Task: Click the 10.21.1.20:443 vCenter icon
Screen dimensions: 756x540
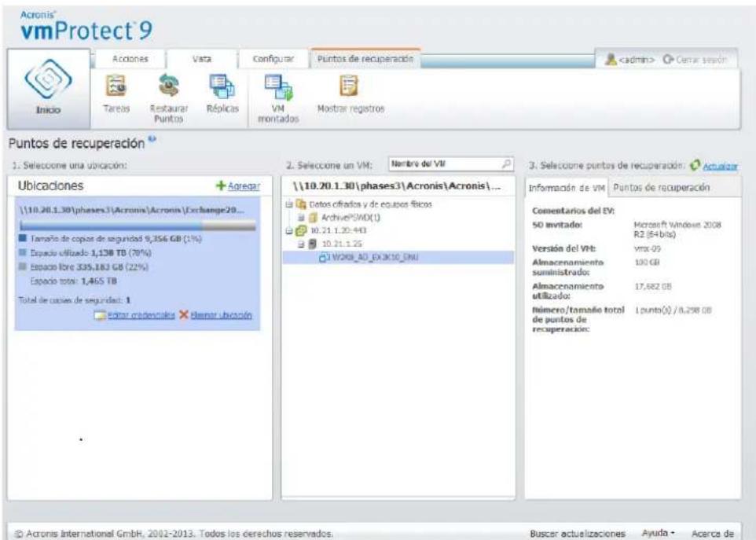Action: click(x=301, y=230)
